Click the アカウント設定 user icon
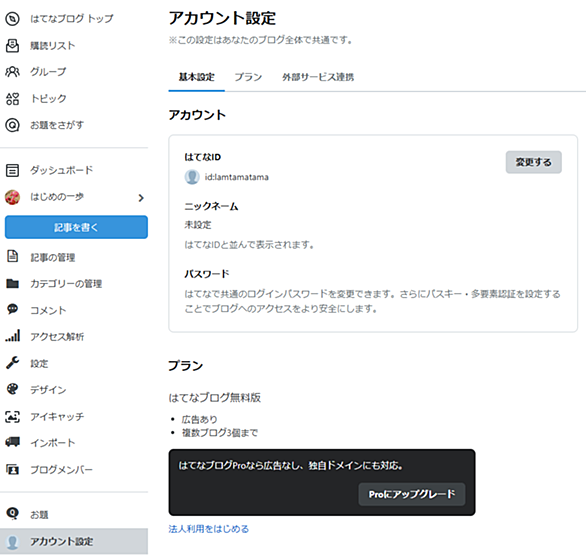 (12, 542)
